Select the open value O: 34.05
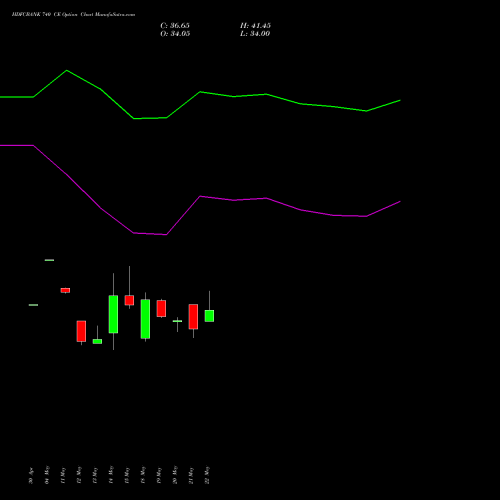Image resolution: width=500 pixels, height=500 pixels. (x=175, y=34)
